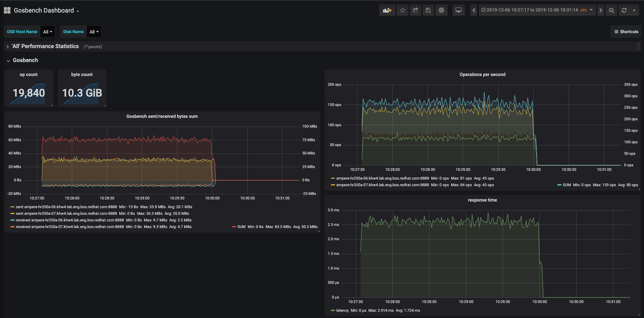Toggle ampere-hr350a-07 series in Operations per second legend
The image size is (644, 318).
382,185
